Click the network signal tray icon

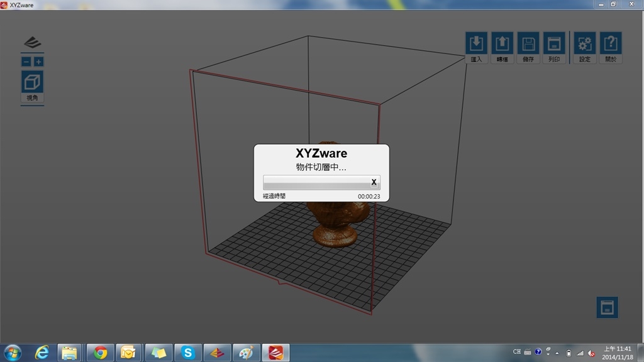(580, 353)
